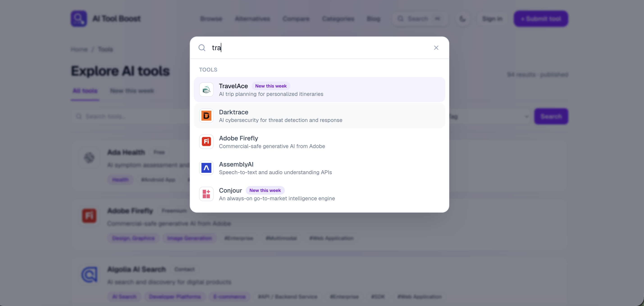Click the Adobe Firefly red icon in results
This screenshot has height=306, width=644.
(206, 142)
